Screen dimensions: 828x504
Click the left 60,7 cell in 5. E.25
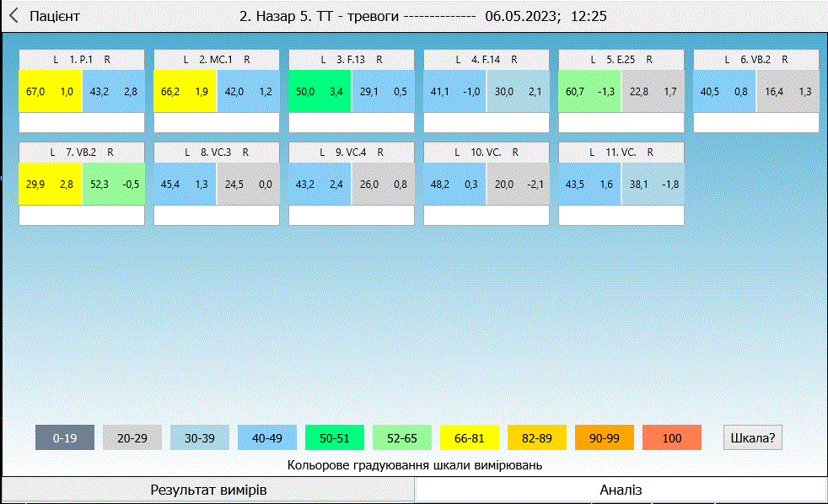point(590,92)
